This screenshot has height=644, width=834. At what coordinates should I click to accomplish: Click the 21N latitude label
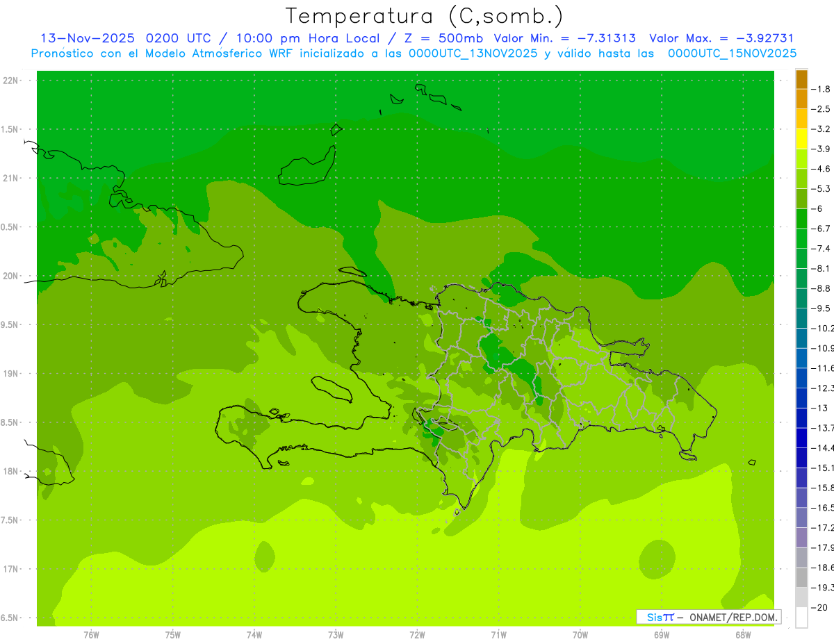(12, 178)
